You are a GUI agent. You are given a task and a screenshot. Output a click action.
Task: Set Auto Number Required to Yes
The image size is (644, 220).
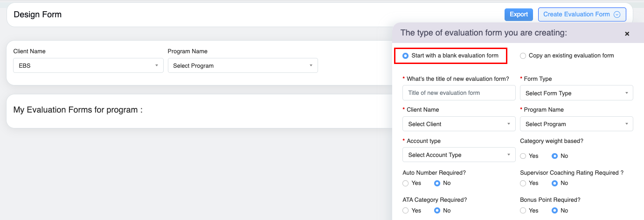[406, 183]
